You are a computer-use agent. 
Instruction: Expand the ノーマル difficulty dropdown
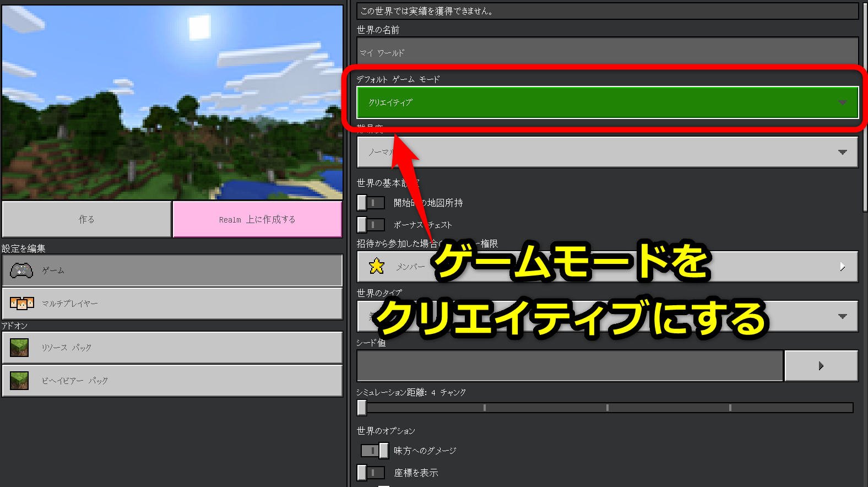point(607,152)
